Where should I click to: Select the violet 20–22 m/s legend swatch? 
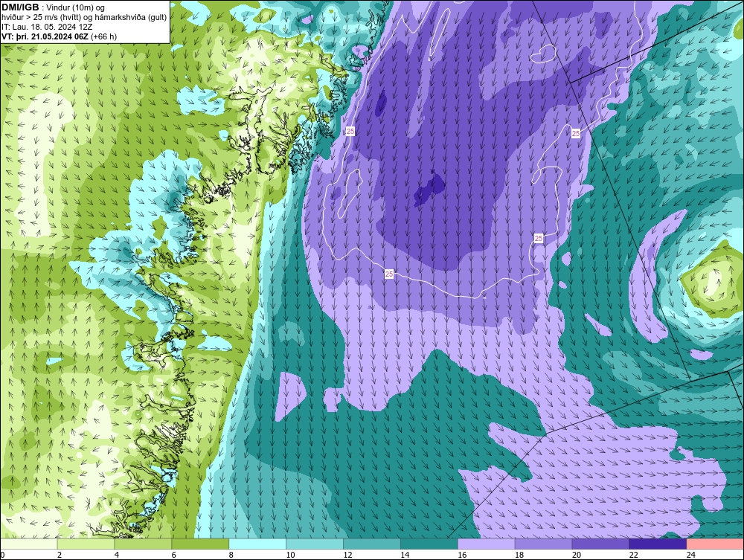point(600,544)
